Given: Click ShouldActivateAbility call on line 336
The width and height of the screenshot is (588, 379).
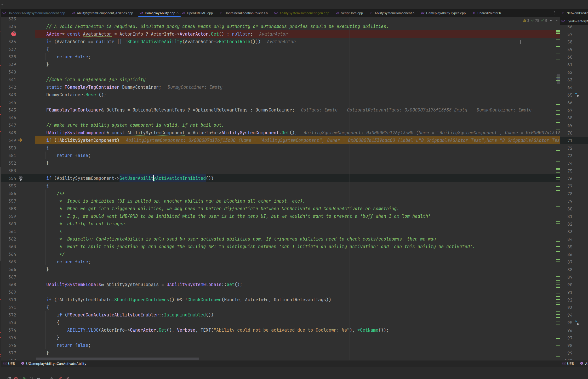Looking at the screenshot, I should click(x=155, y=42).
